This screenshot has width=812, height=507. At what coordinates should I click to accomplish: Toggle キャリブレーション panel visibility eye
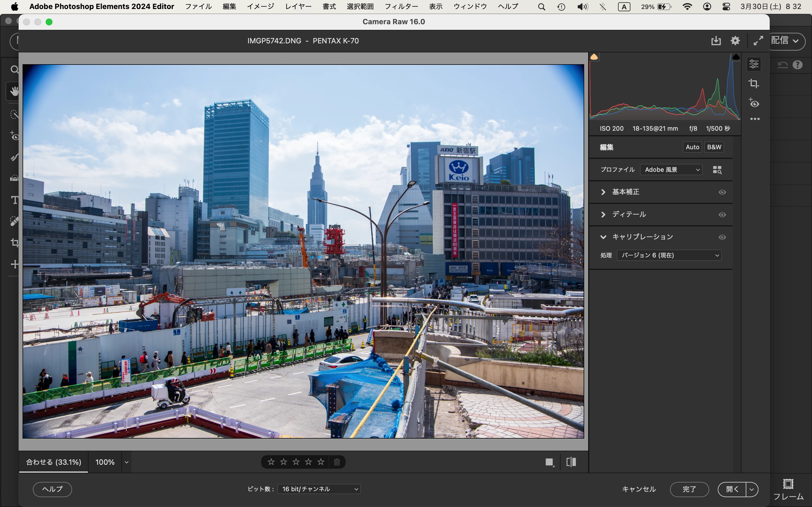tap(722, 237)
